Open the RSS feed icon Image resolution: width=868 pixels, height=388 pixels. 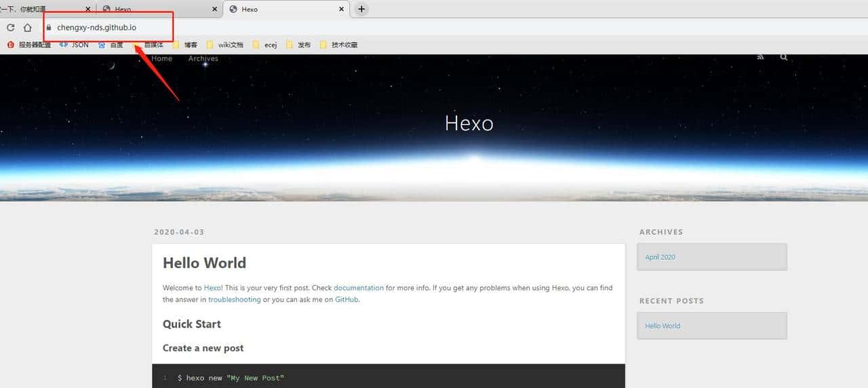(x=761, y=58)
